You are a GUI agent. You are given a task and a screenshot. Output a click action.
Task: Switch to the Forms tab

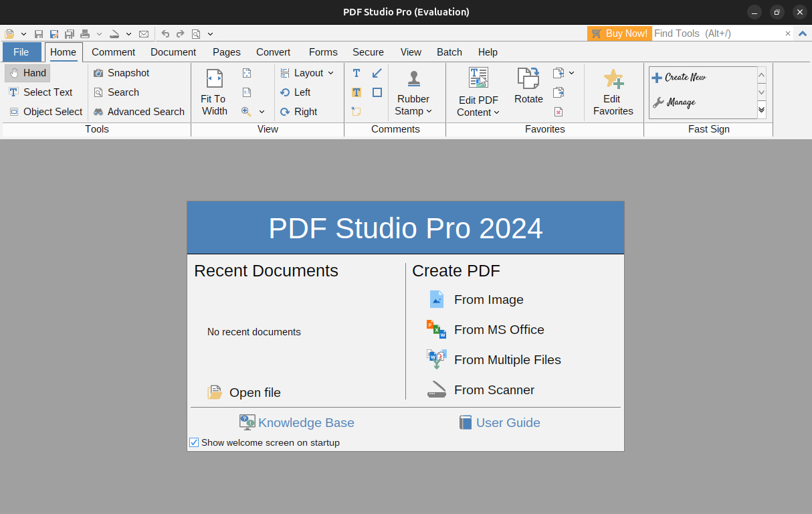click(323, 52)
